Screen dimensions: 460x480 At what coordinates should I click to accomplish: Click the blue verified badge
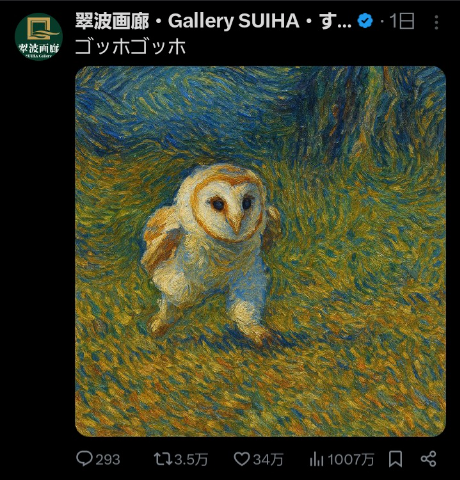coord(365,21)
